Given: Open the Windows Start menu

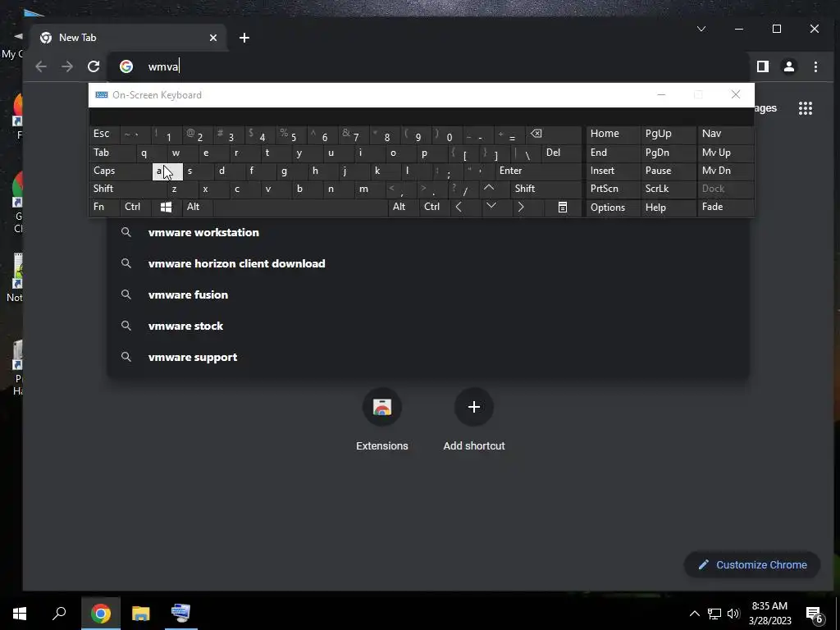Looking at the screenshot, I should (x=20, y=614).
